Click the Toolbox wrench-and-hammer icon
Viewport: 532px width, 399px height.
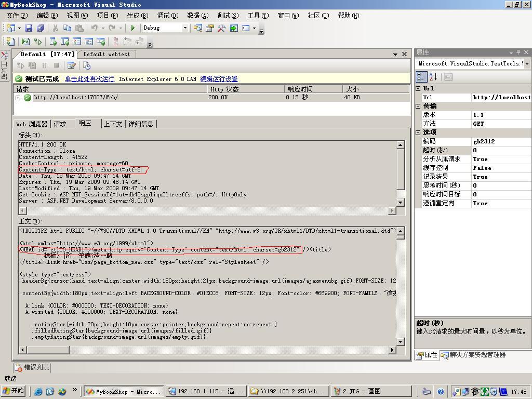221,28
